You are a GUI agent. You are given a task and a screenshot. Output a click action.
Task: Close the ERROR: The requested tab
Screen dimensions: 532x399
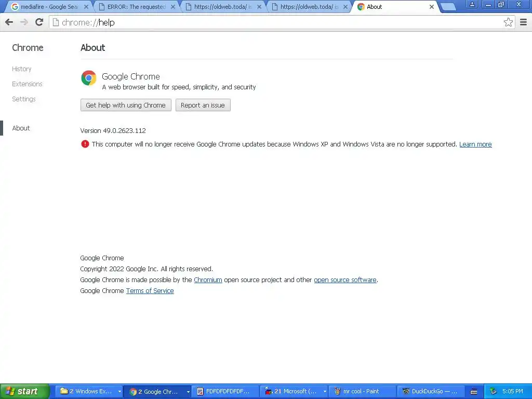click(173, 7)
